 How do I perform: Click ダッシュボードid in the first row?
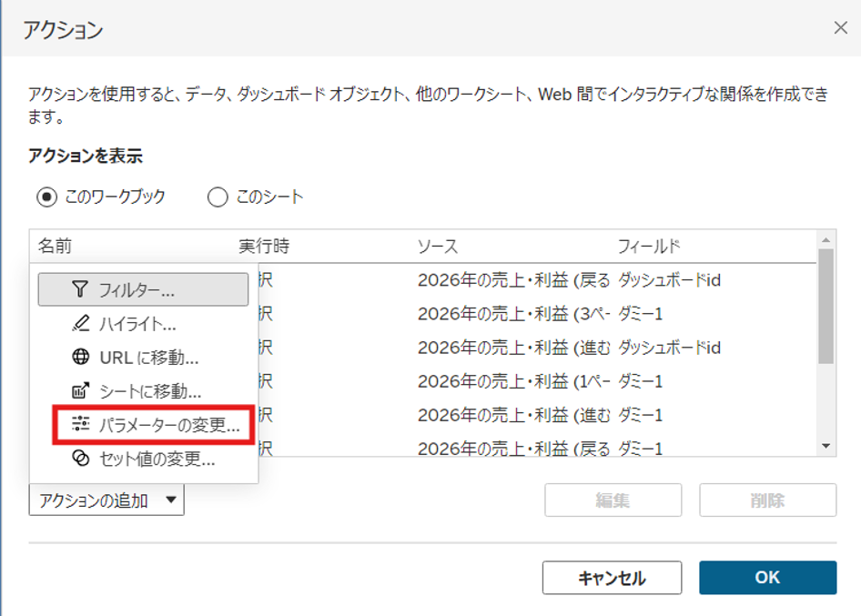coord(669,280)
